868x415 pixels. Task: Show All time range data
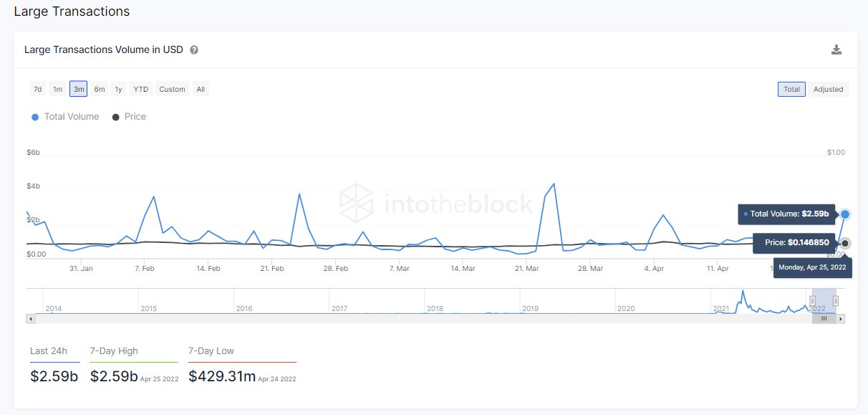pyautogui.click(x=201, y=90)
